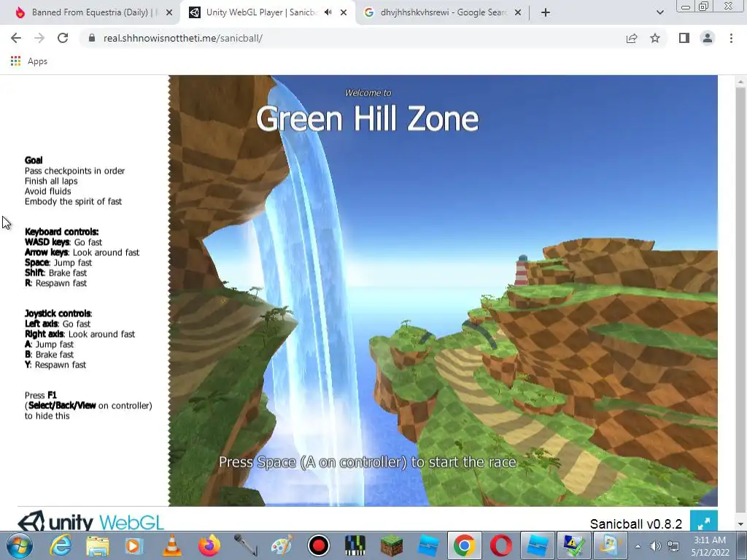Switch to Google Chrome in the taskbar
This screenshot has width=747, height=560.
pyautogui.click(x=464, y=545)
